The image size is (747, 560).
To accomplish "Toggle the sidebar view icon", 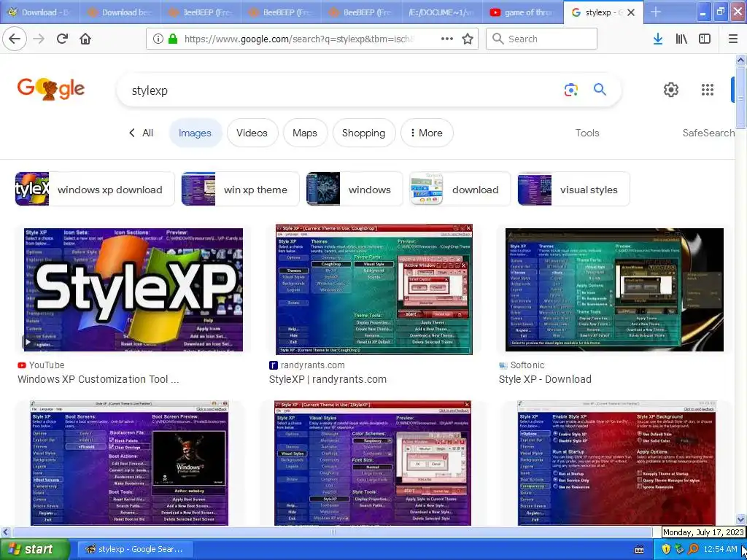I will (x=705, y=39).
